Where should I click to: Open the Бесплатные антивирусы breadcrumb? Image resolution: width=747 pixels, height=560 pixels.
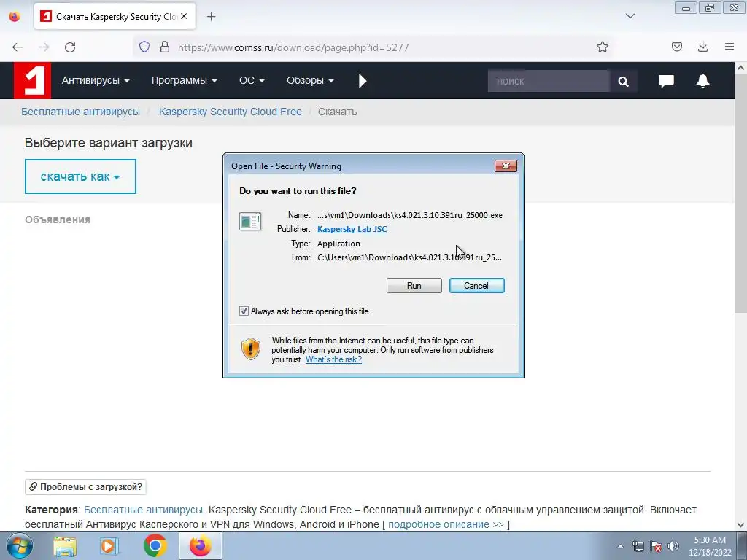tap(80, 112)
